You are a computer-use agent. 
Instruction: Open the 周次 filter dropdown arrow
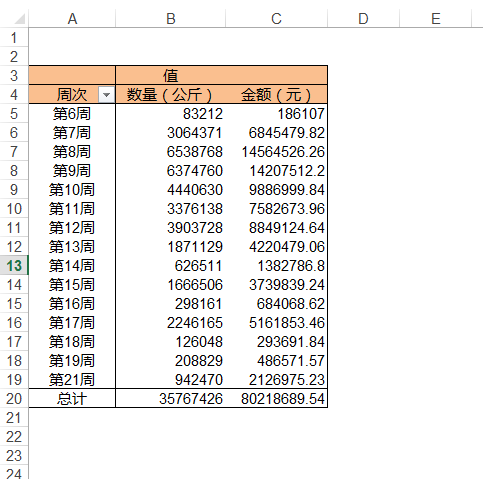tap(106, 95)
